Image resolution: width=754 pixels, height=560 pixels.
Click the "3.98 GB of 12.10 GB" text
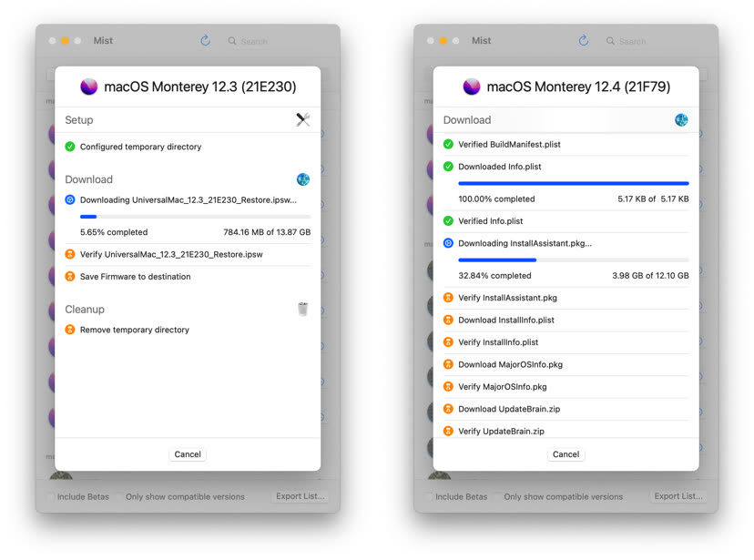coord(650,275)
